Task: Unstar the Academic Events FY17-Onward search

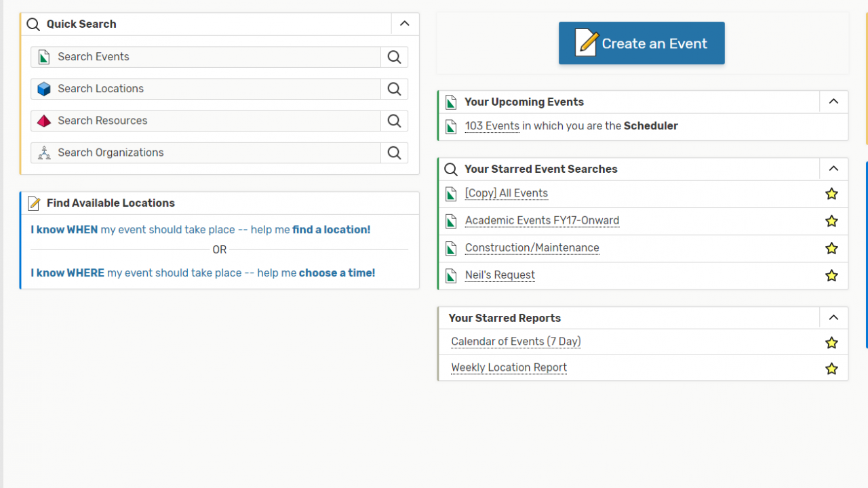Action: pos(831,221)
